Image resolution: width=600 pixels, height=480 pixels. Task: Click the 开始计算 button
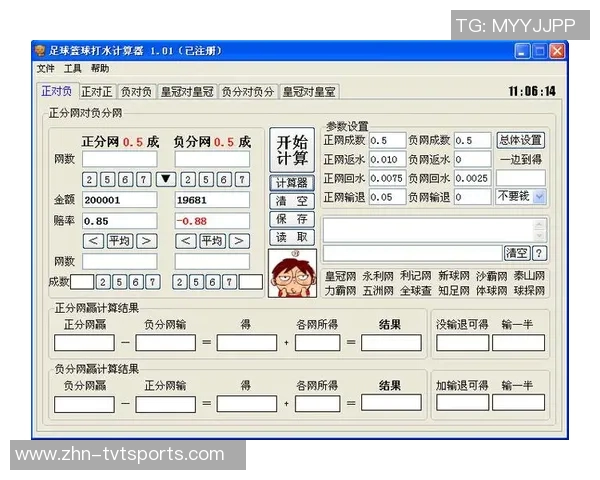pos(292,150)
